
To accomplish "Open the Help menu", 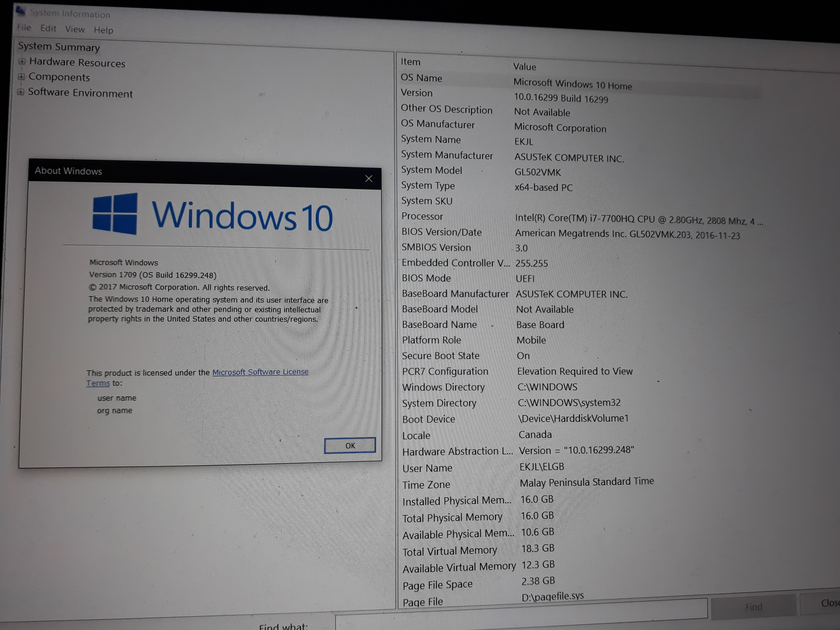I will 103,30.
